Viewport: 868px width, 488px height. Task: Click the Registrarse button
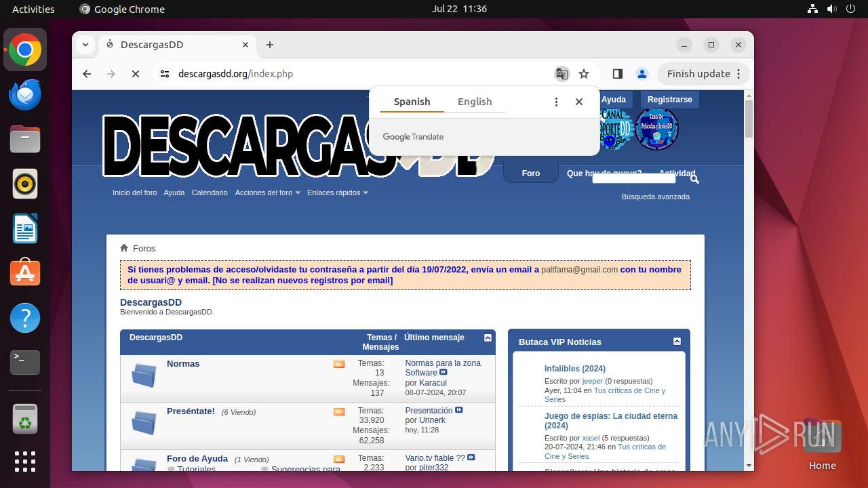coord(669,100)
